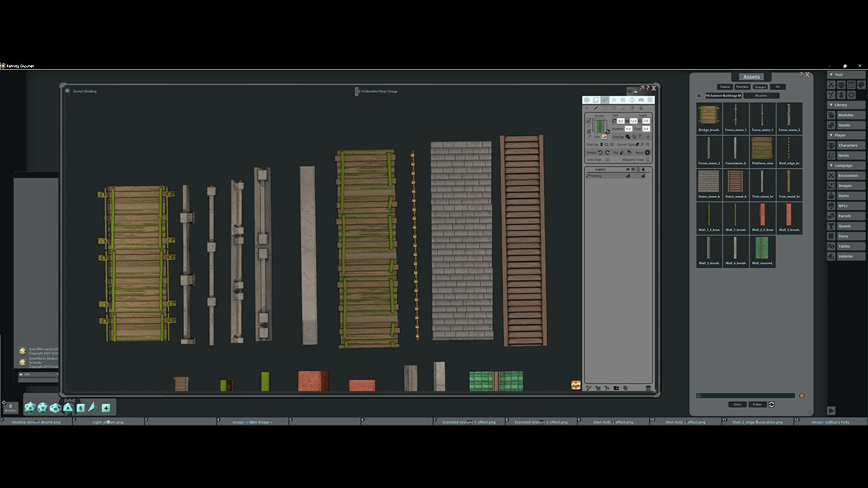Screen dimensions: 868x488
Task: Select the grid tool icon in the toolbar
Action: click(x=650, y=99)
